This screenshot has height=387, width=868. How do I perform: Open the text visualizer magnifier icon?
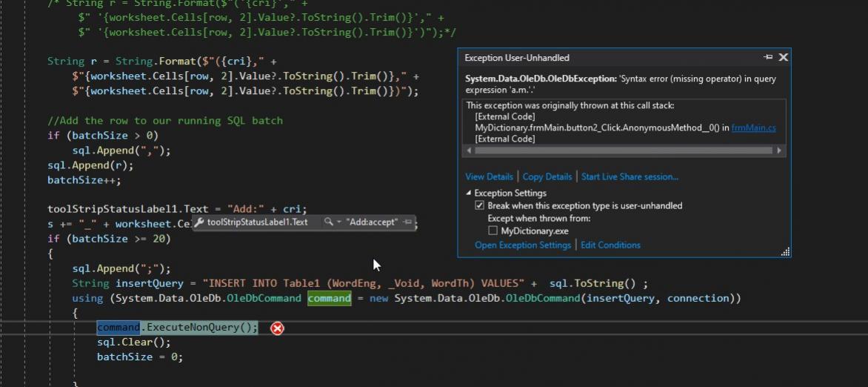328,222
